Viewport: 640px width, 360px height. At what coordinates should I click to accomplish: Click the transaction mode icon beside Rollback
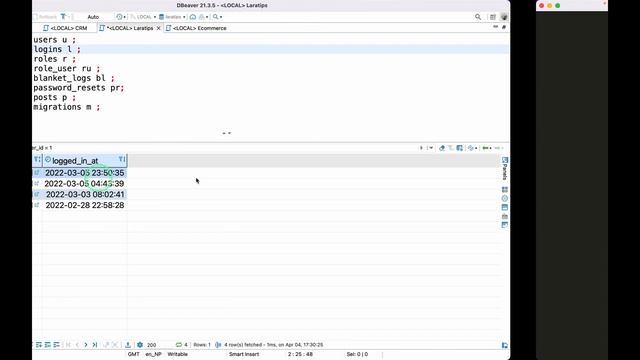point(64,17)
